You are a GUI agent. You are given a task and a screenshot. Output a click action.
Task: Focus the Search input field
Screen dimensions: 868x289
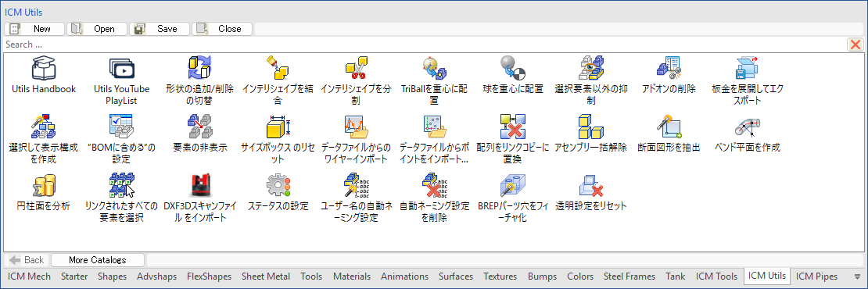(x=425, y=45)
